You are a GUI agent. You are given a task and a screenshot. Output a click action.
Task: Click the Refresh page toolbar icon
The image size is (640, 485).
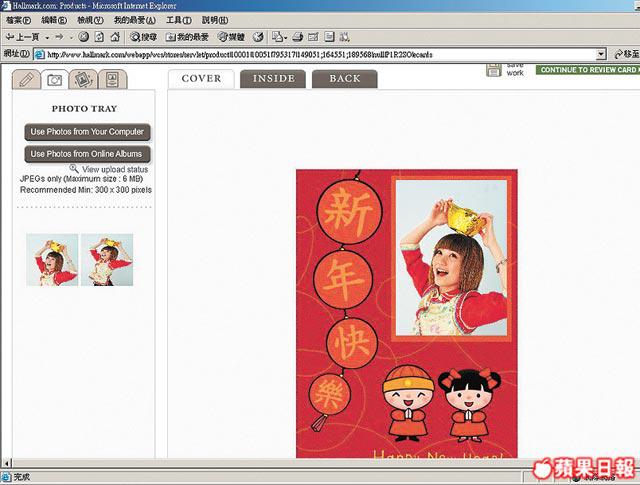99,37
